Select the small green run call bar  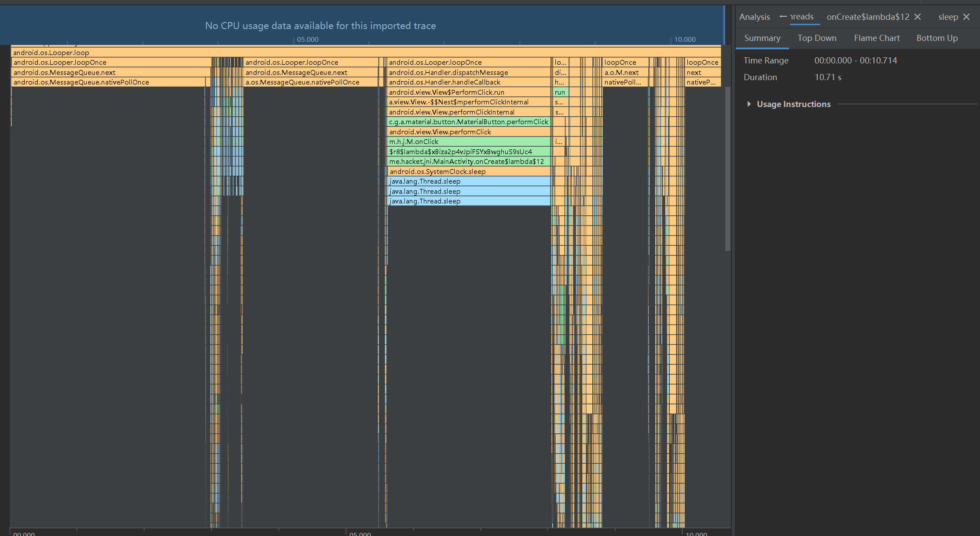(x=560, y=92)
